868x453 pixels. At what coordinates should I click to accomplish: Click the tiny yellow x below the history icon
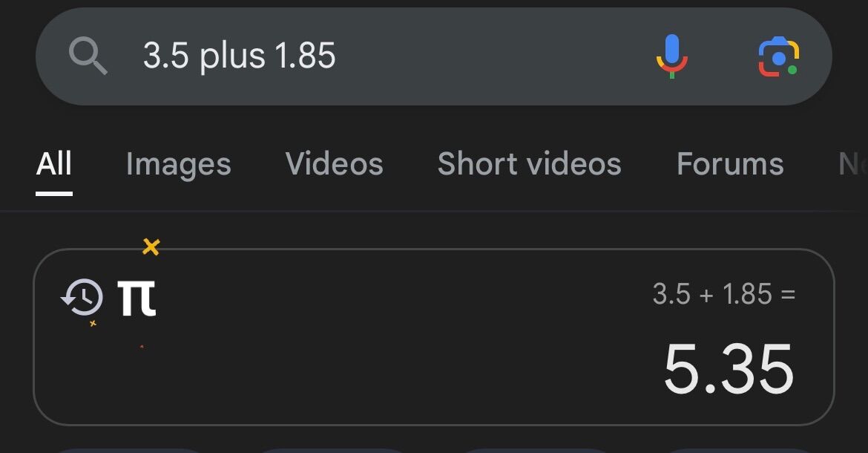[93, 323]
